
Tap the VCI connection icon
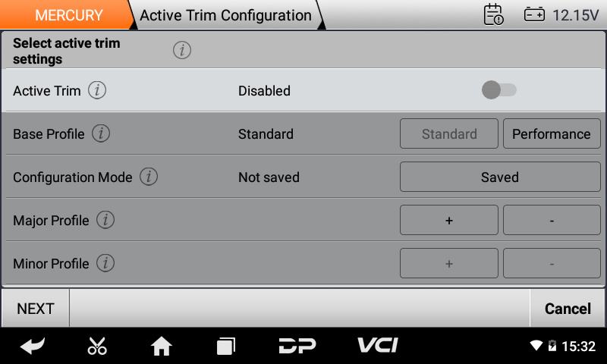pos(377,346)
